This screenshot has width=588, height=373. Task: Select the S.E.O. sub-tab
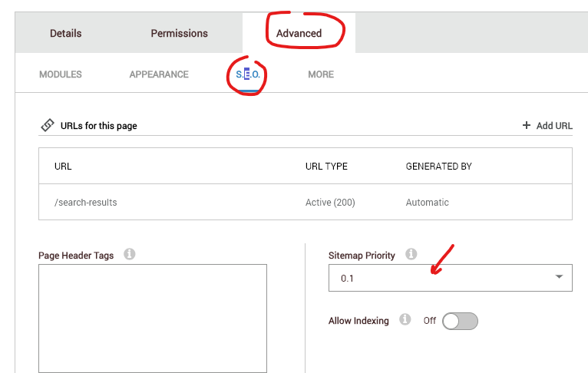[249, 74]
